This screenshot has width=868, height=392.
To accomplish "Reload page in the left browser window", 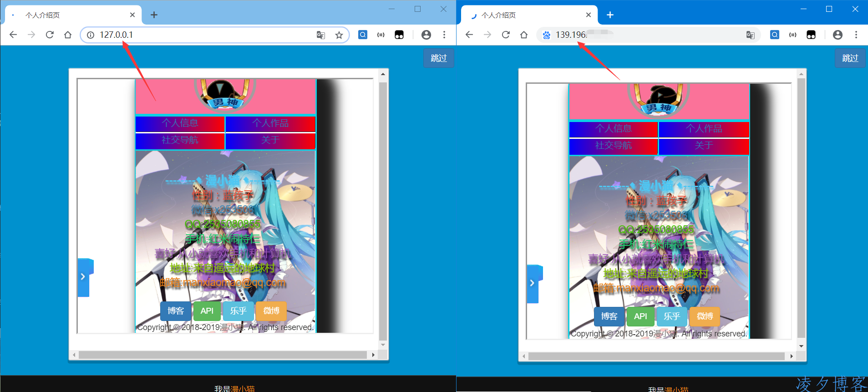I will click(50, 35).
